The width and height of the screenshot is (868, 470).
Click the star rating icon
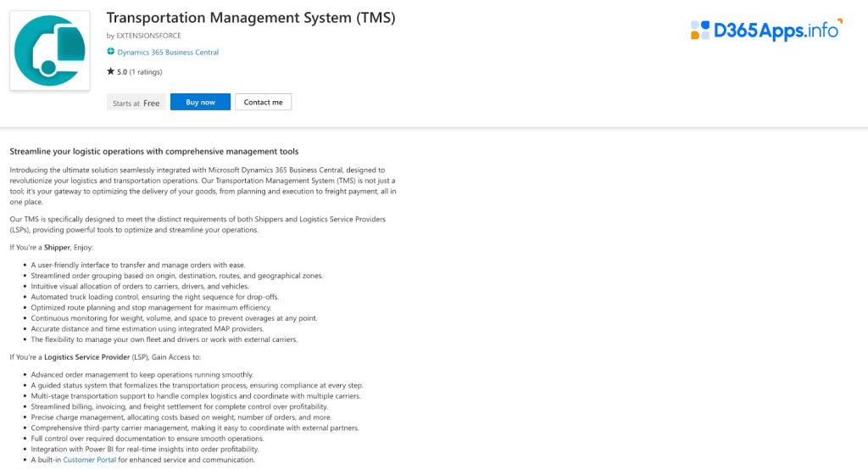point(111,71)
